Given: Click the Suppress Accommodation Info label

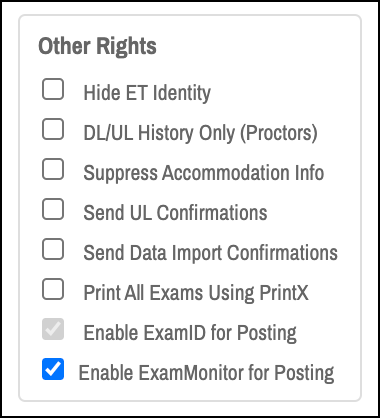Looking at the screenshot, I should click(204, 173).
